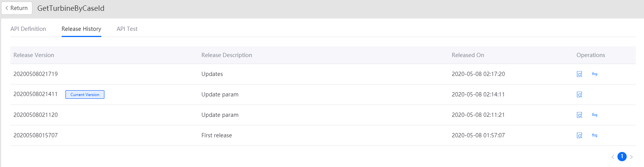The width and height of the screenshot is (644, 167).
Task: Click the Released On column header
Action: pos(468,55)
